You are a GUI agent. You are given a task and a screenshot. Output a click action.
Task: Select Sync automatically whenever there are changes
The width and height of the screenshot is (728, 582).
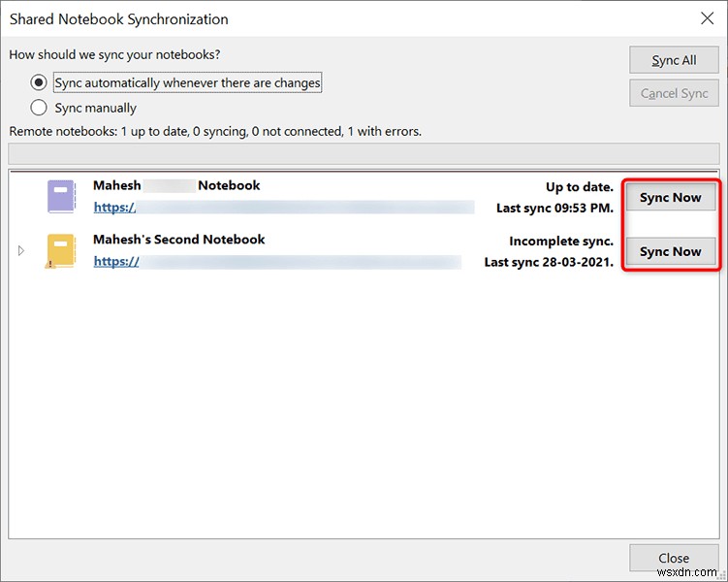point(40,83)
